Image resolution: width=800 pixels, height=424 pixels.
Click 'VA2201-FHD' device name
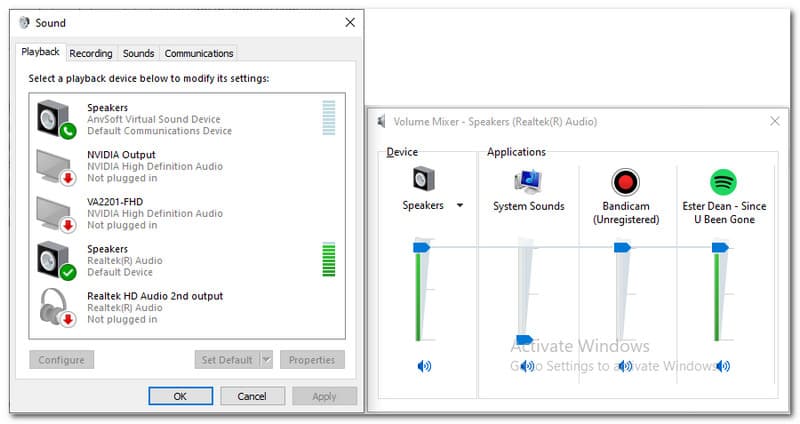[115, 202]
